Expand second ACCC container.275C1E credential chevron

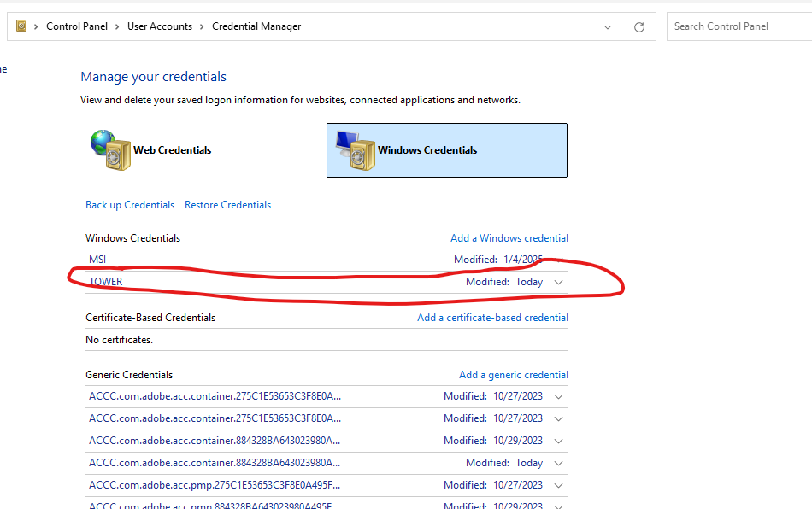pyautogui.click(x=558, y=419)
